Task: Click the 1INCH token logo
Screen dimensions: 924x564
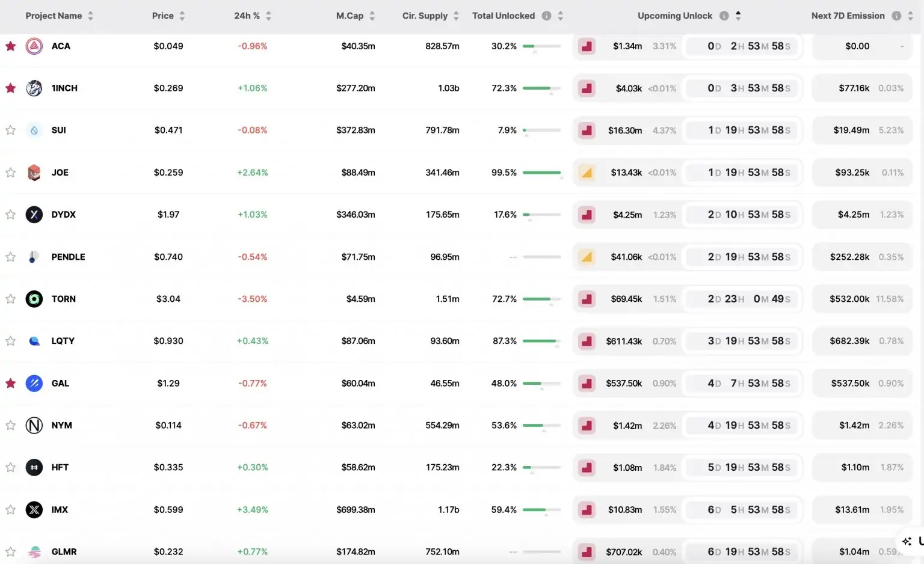Action: pos(34,88)
